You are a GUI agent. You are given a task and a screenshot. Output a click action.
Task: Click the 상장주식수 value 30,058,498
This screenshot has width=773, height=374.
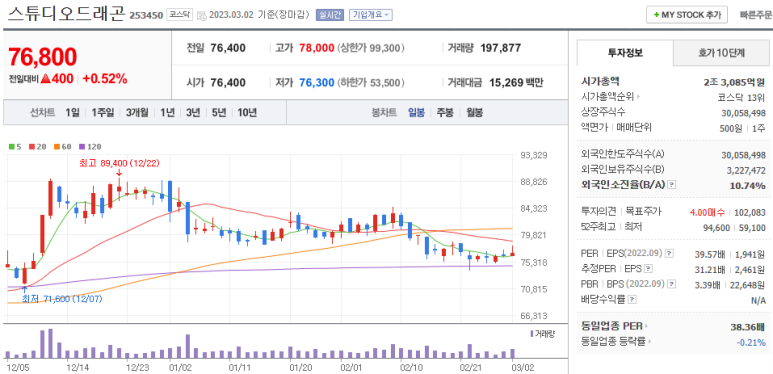click(743, 112)
